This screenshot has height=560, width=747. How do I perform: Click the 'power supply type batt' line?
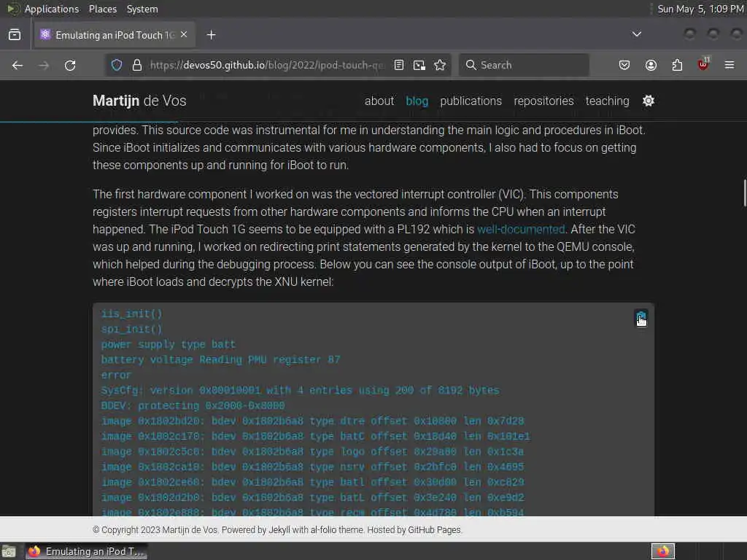[x=169, y=344]
